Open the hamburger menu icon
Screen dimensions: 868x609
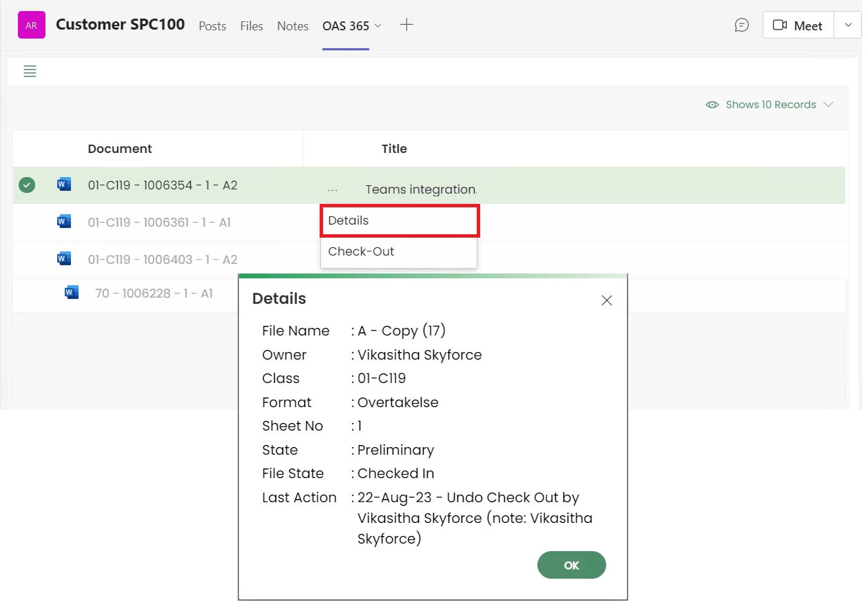[30, 71]
